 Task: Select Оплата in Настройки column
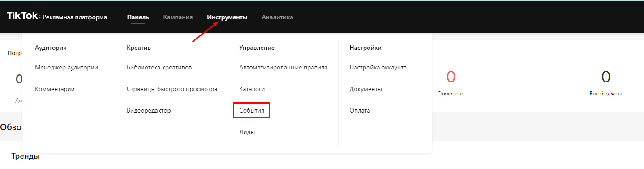(360, 110)
